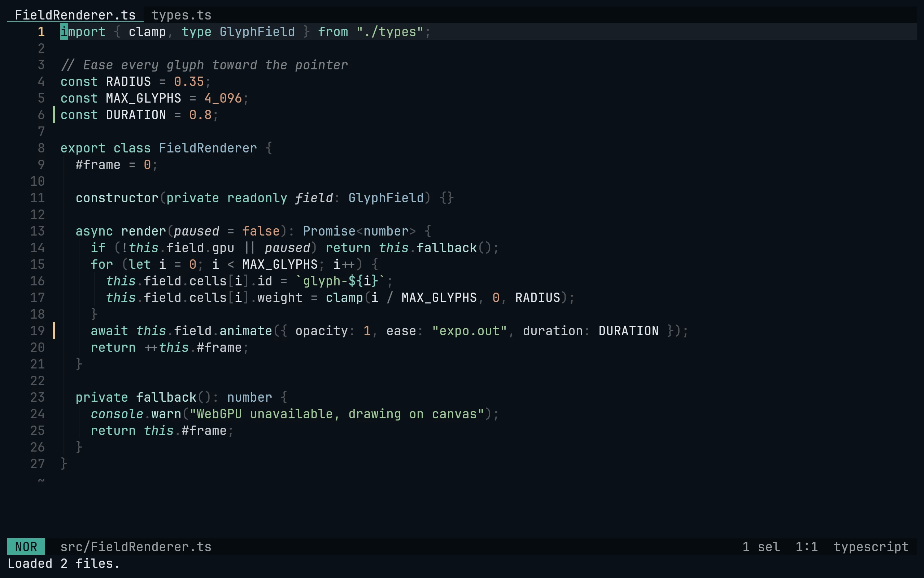Screen dimensions: 924x578
Task: Click the "./types" import path string
Action: 390,32
